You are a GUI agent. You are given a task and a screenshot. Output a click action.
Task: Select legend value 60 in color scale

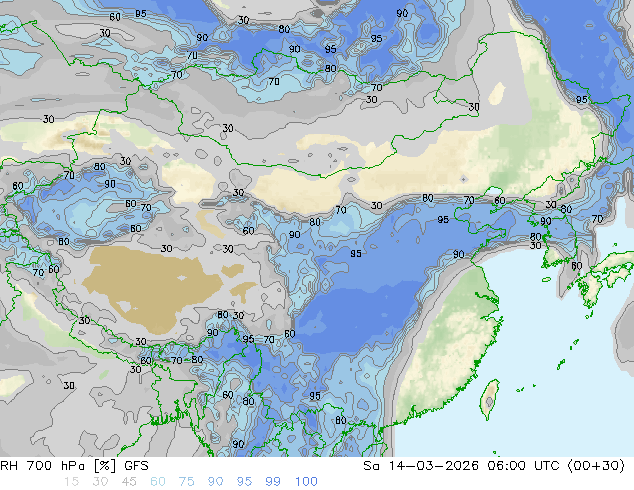158,482
